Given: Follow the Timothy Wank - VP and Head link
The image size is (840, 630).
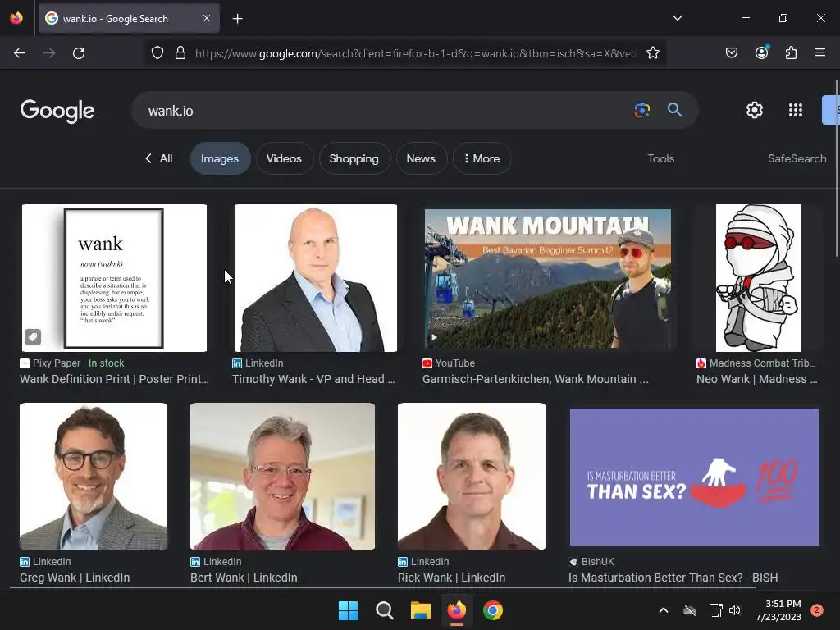Looking at the screenshot, I should pos(314,379).
